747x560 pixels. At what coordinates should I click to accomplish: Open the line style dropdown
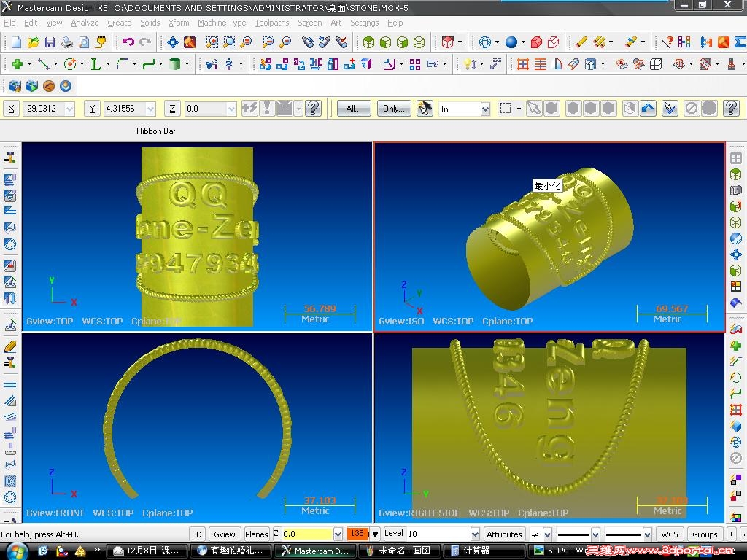coord(595,534)
